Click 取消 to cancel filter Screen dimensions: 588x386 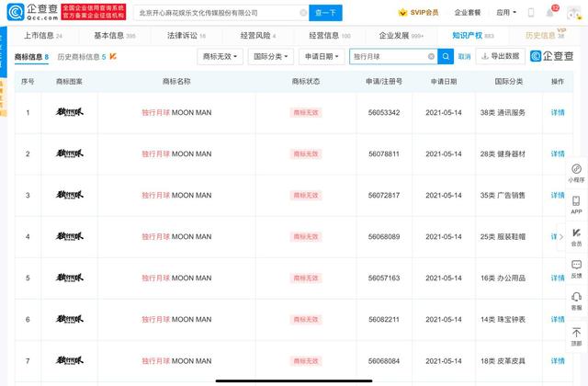click(464, 57)
